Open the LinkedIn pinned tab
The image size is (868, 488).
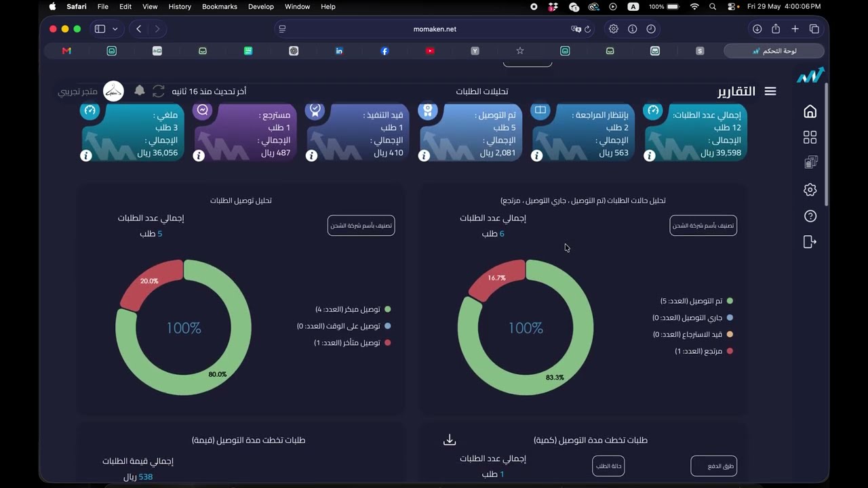339,51
